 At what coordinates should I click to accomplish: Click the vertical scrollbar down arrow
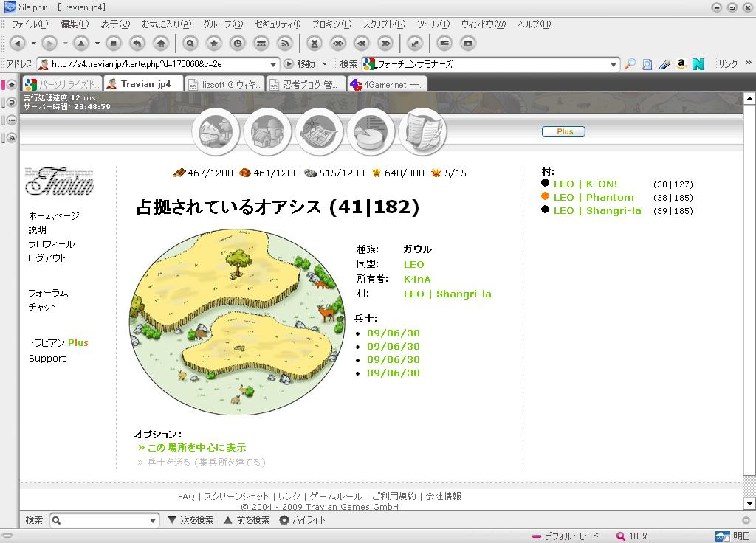(749, 503)
